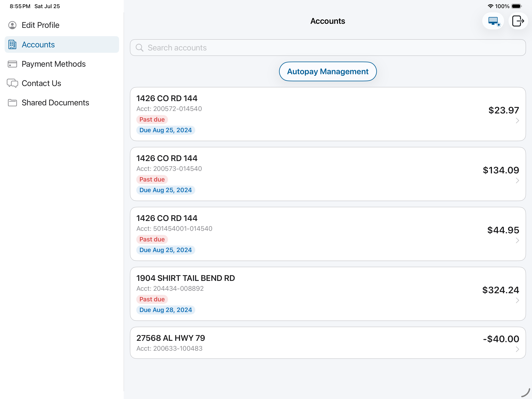Open account 200573-014540 card
The image size is (532, 399).
(x=328, y=174)
